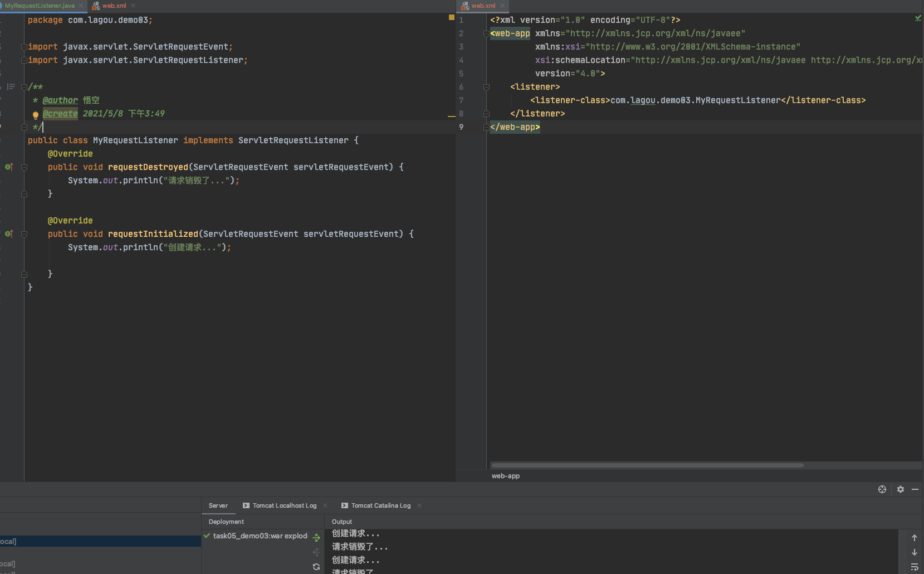Close the MyRequestListener.java tab
The image size is (924, 574).
pyautogui.click(x=81, y=6)
